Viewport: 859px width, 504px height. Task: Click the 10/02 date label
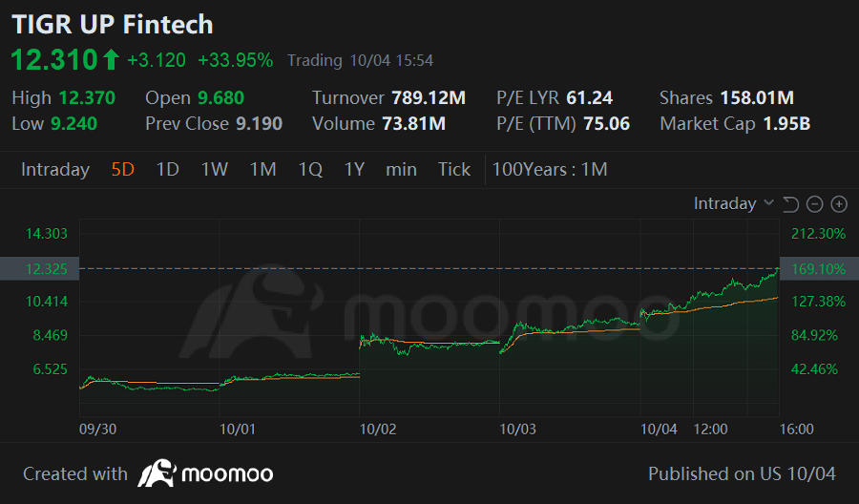point(378,429)
